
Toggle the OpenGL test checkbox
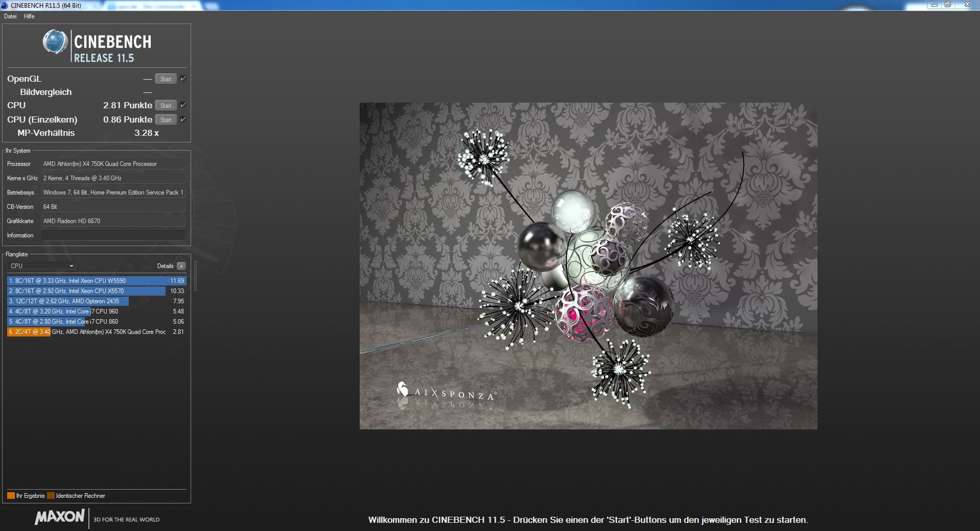183,79
